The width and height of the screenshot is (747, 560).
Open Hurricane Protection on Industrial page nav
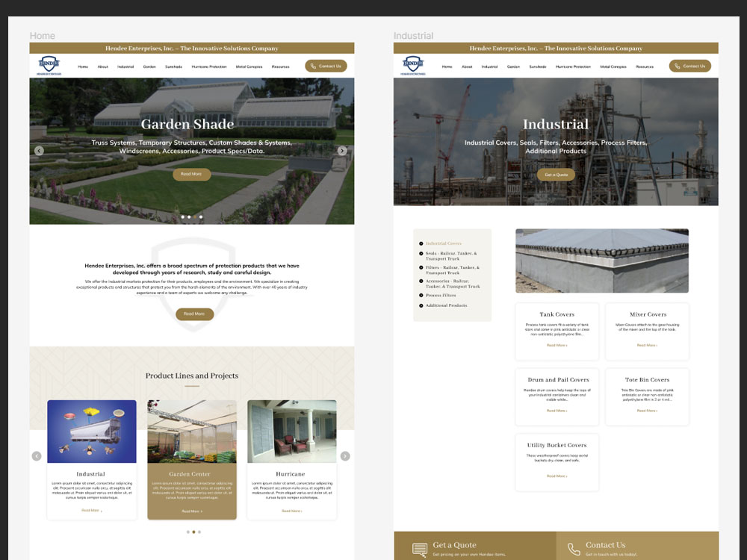point(573,66)
